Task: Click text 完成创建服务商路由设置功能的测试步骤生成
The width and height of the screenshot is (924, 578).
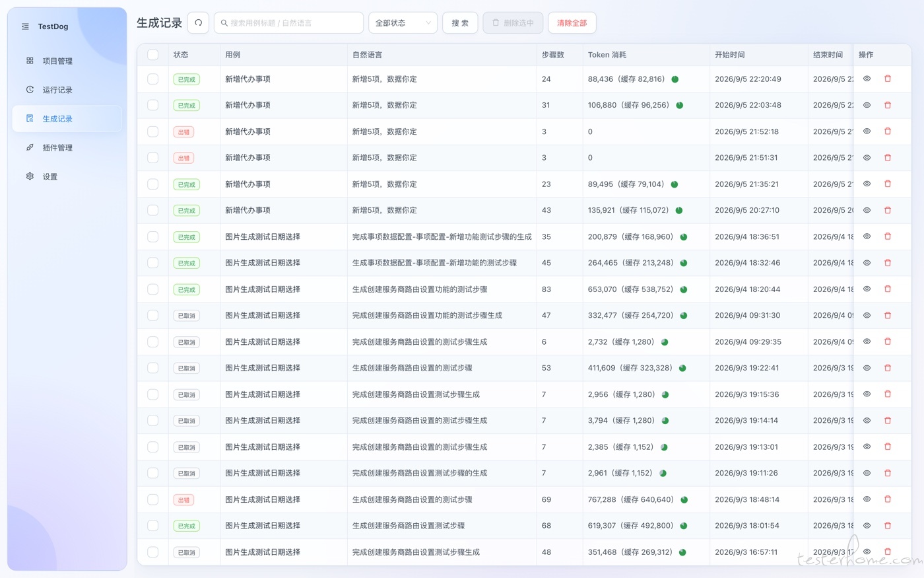Action: [427, 316]
